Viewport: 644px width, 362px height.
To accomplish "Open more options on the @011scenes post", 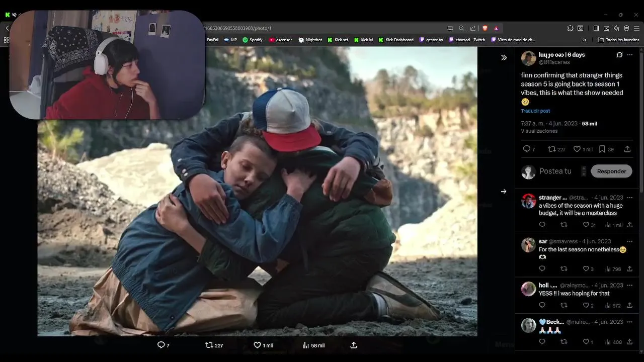I will [x=629, y=55].
